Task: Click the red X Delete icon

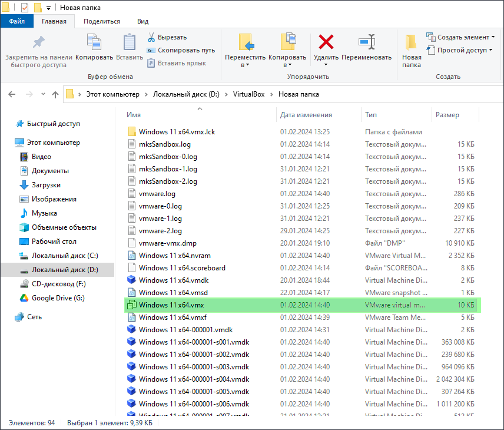Action: (326, 42)
